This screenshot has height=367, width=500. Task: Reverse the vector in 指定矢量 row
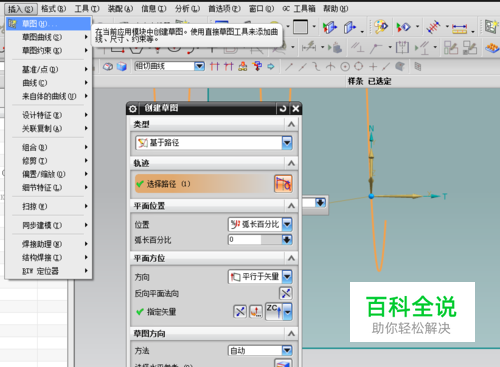(240, 312)
